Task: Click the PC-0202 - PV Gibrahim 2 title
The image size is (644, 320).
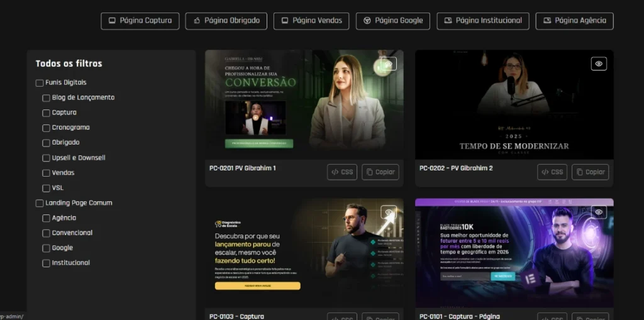Action: [x=456, y=168]
